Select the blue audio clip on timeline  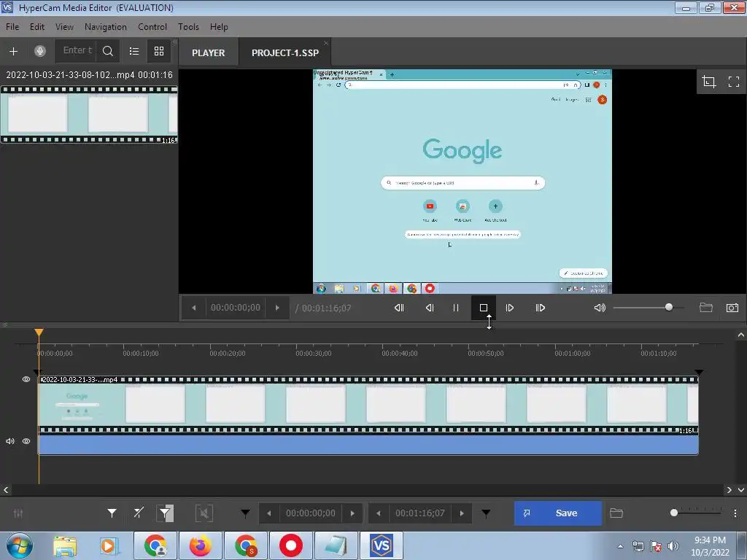[368, 446]
